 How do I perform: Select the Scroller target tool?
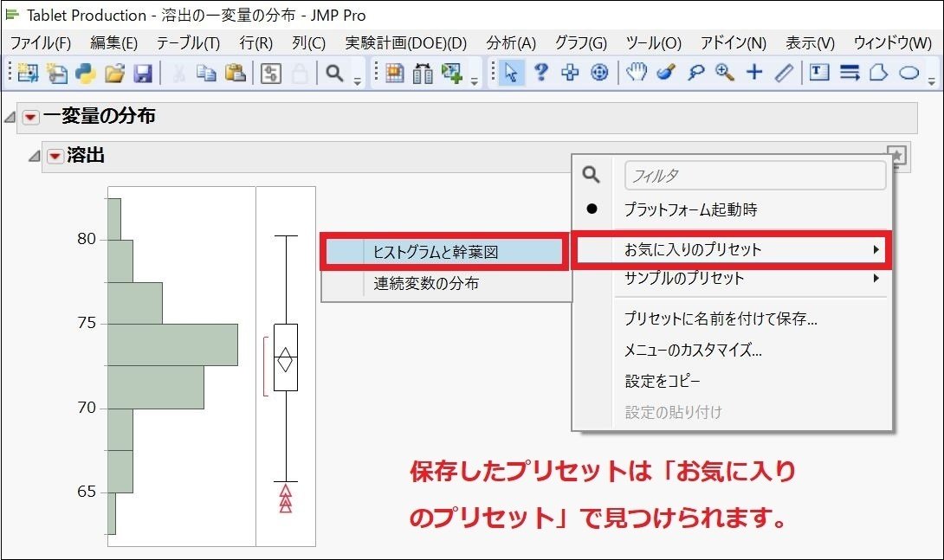point(599,73)
